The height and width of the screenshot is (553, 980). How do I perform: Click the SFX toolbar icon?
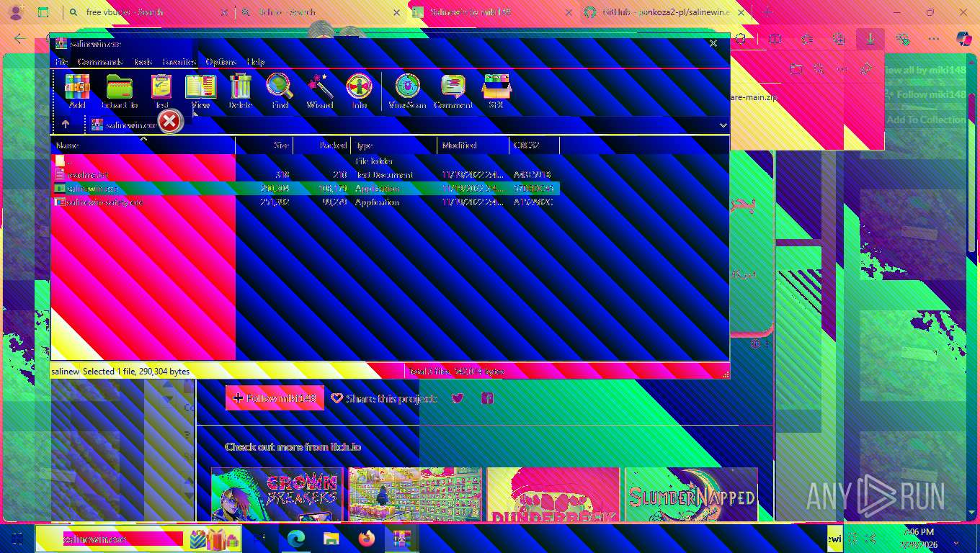click(496, 91)
